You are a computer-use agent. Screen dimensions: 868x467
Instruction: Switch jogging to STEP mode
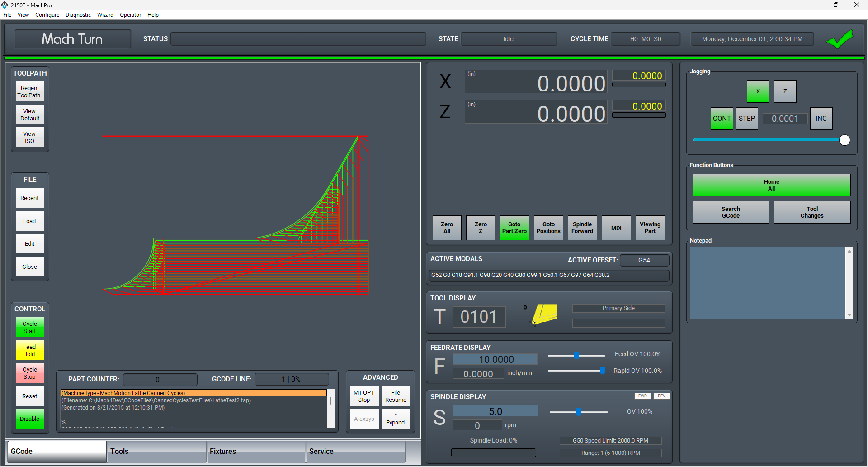click(746, 118)
